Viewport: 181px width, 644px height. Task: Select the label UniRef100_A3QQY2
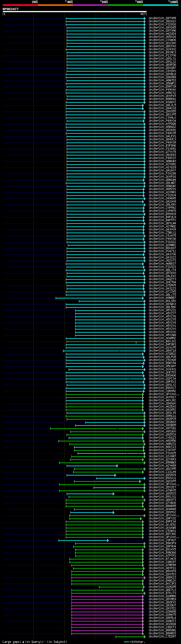[x=162, y=102]
